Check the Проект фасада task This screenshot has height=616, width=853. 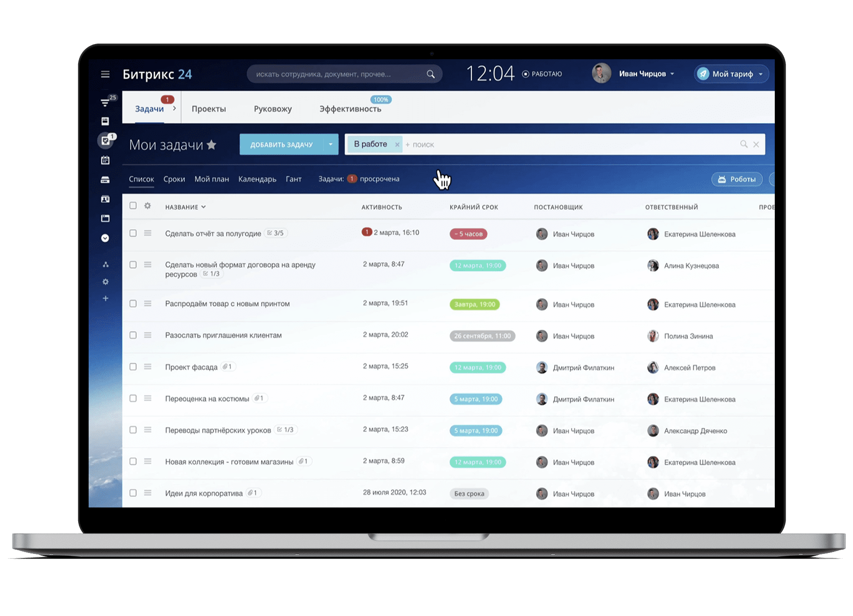[133, 367]
